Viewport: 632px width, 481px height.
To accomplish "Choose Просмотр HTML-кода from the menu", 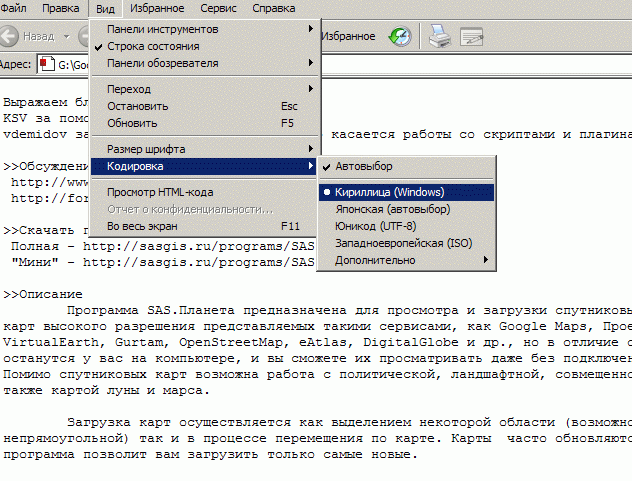I will point(160,192).
